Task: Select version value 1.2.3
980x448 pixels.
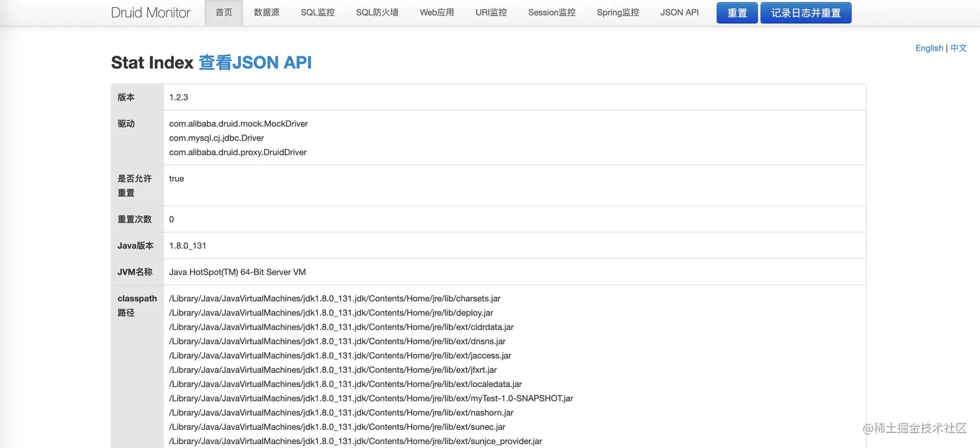Action: 178,97
